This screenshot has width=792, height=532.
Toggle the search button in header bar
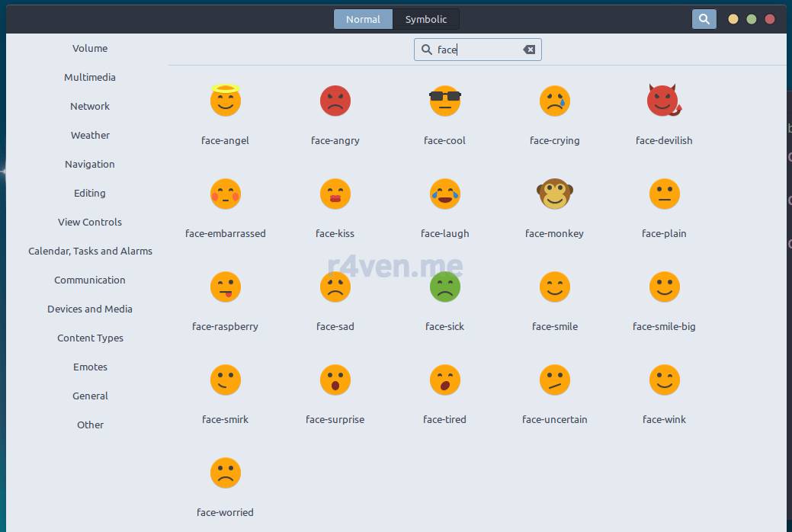point(704,19)
